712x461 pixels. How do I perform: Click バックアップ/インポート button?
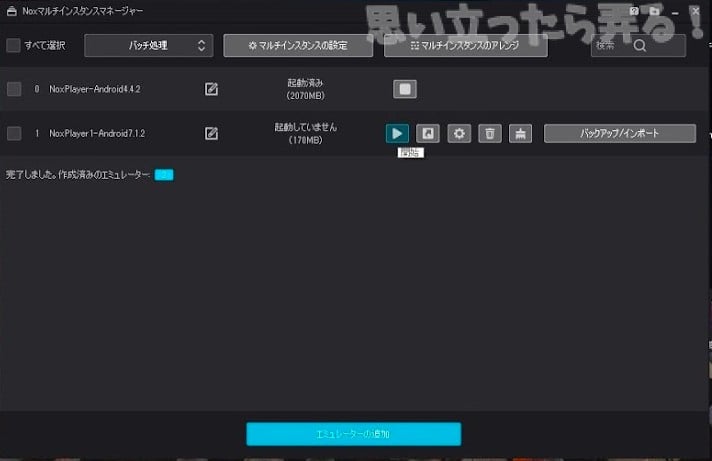[620, 134]
